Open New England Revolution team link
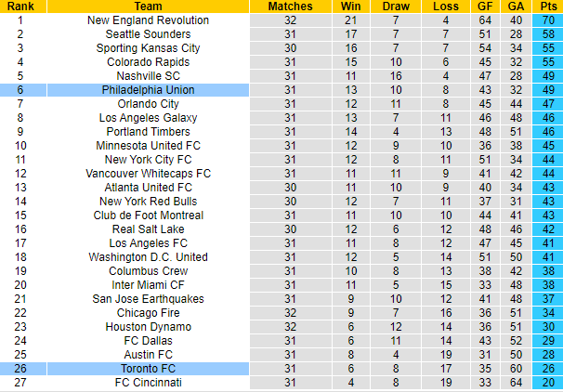 pyautogui.click(x=147, y=20)
